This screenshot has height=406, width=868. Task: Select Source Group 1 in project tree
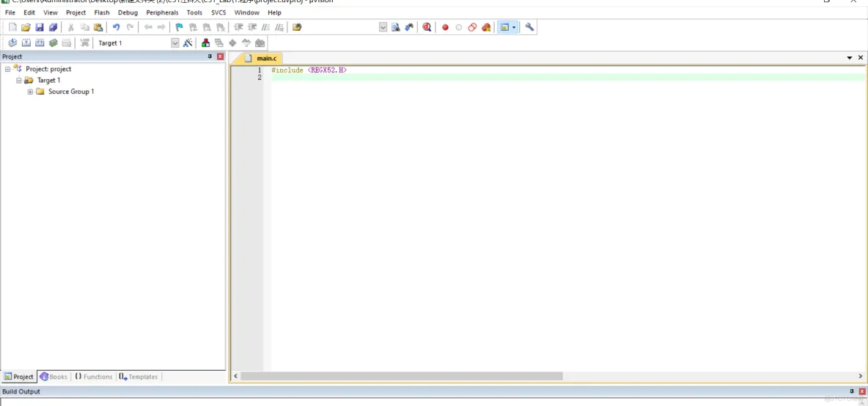point(71,92)
